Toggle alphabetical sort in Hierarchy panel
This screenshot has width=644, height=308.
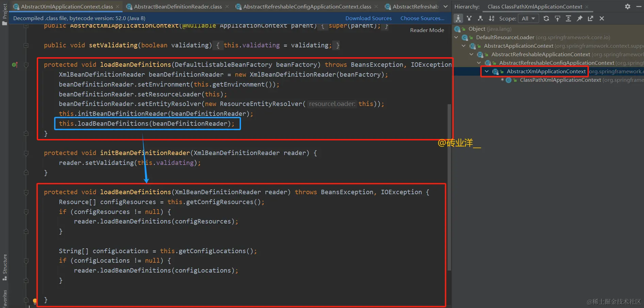pyautogui.click(x=492, y=18)
